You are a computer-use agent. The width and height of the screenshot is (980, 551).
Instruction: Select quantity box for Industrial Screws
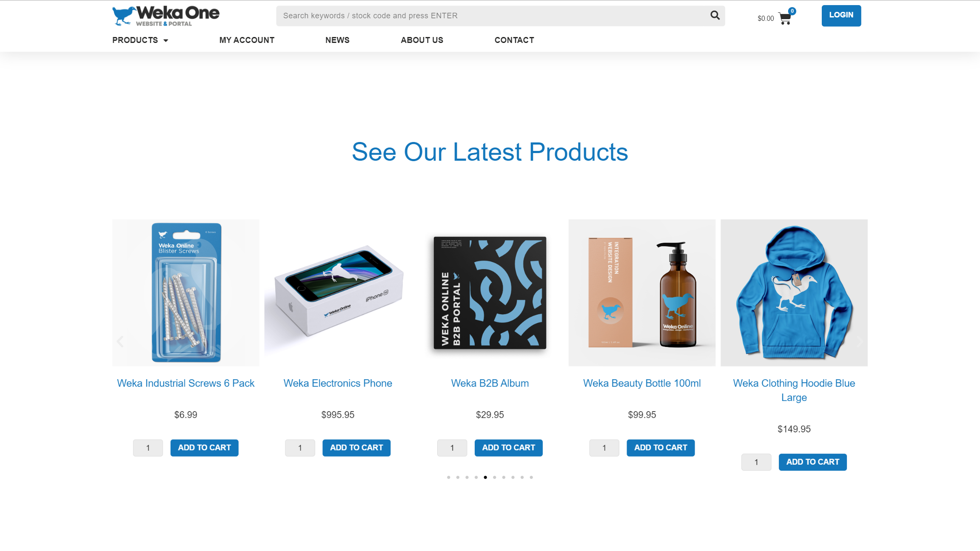pyautogui.click(x=148, y=448)
